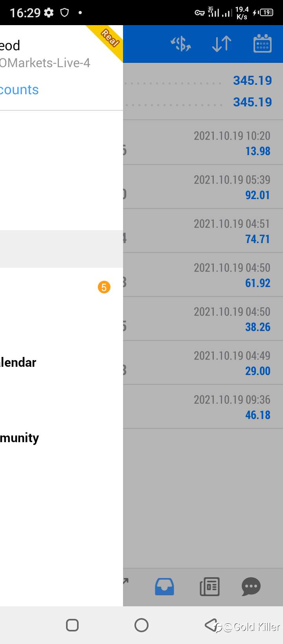
Task: Open the calendar period icon
Action: tap(262, 44)
